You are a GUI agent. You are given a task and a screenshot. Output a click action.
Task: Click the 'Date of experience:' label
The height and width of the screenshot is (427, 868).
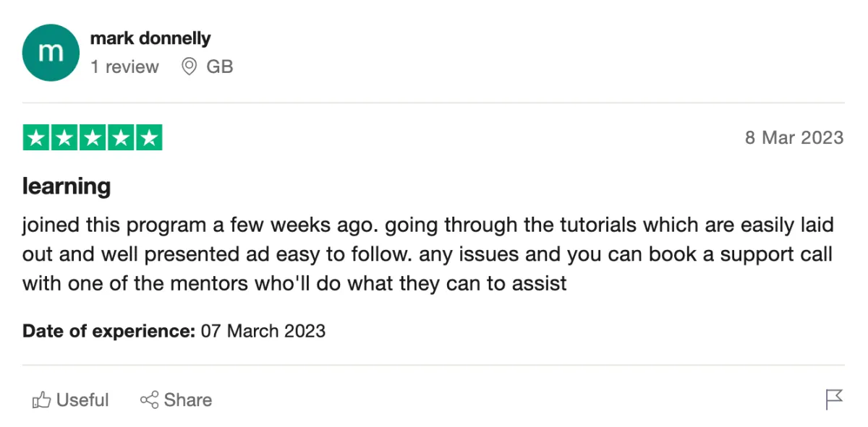click(x=109, y=332)
